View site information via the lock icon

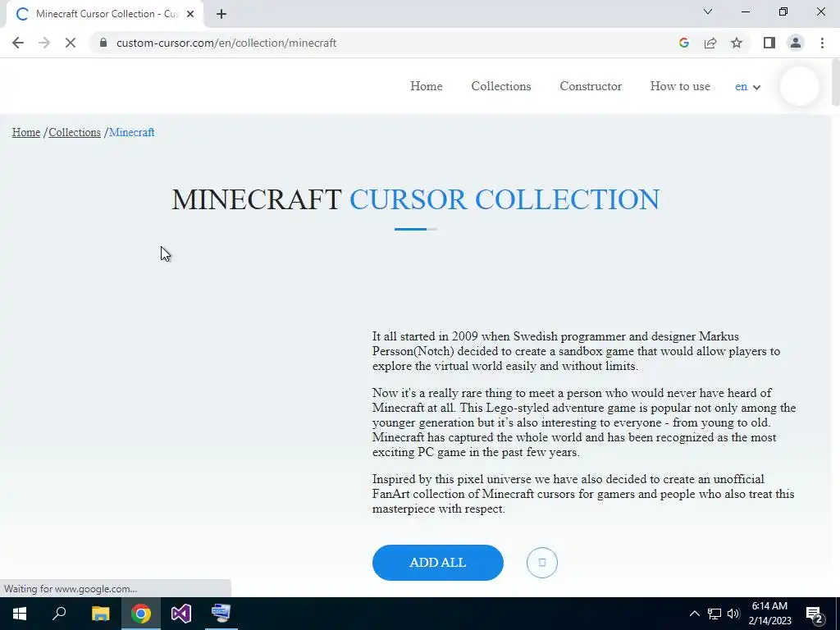(103, 43)
